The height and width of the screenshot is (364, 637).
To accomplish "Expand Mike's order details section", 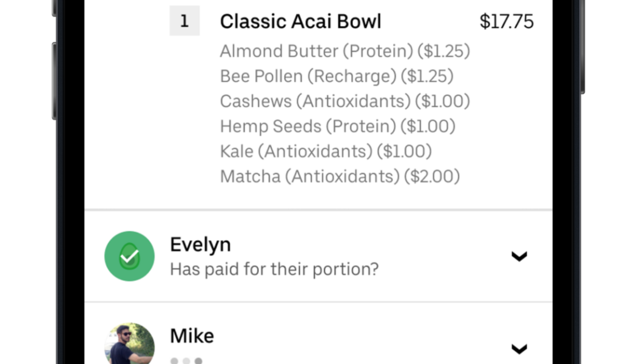I will pyautogui.click(x=519, y=349).
